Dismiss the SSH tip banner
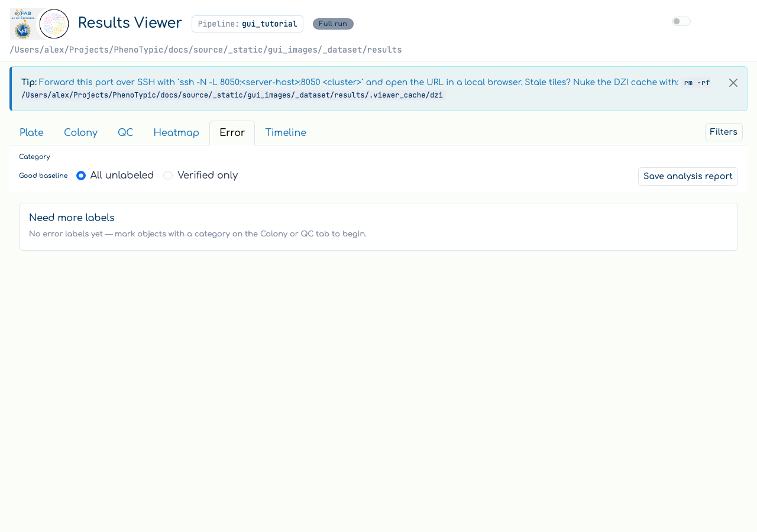This screenshot has height=532, width=757. (x=733, y=83)
